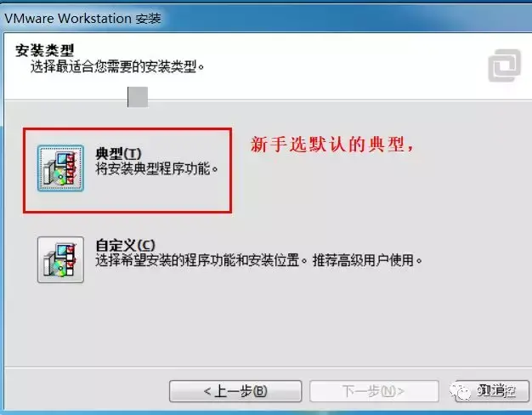Choose the 典型(T) option label
The image size is (532, 415).
[x=118, y=154]
